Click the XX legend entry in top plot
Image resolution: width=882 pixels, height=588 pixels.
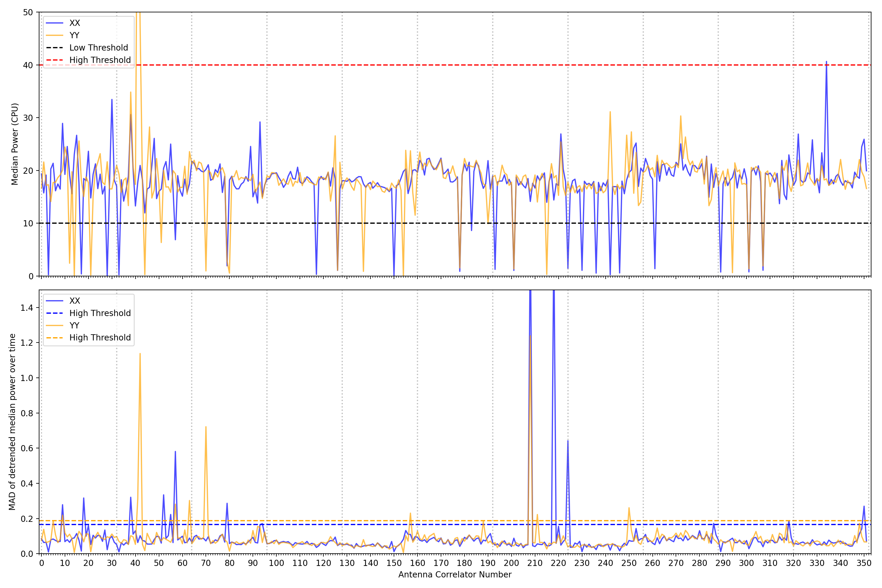click(75, 23)
